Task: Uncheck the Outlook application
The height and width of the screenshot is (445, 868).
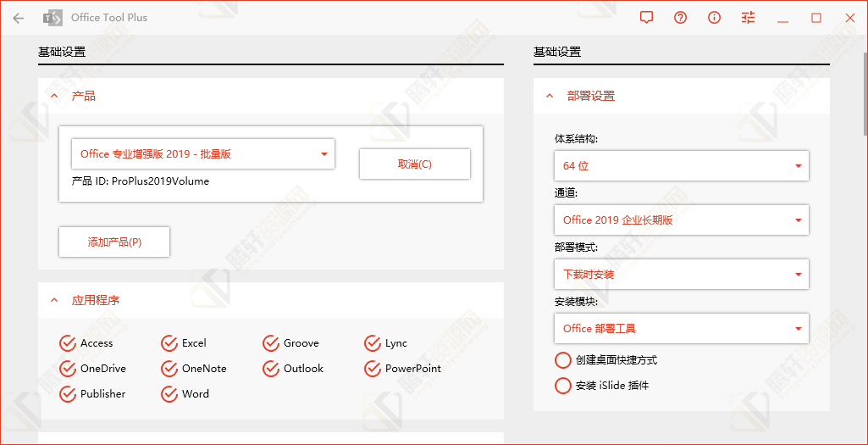Action: click(x=271, y=369)
